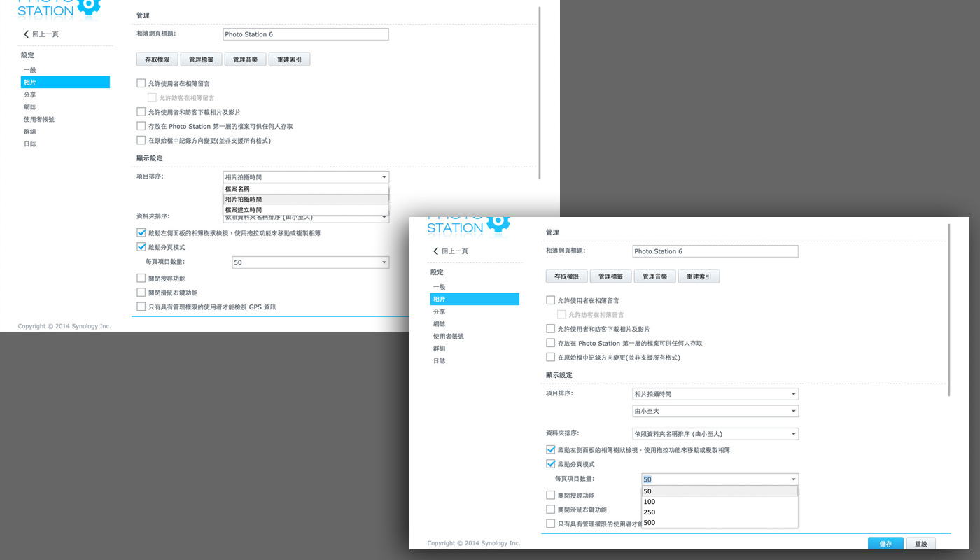980x560 pixels.
Task: Check the GPS 資訊 restriction box, back window
Action: coord(141,307)
